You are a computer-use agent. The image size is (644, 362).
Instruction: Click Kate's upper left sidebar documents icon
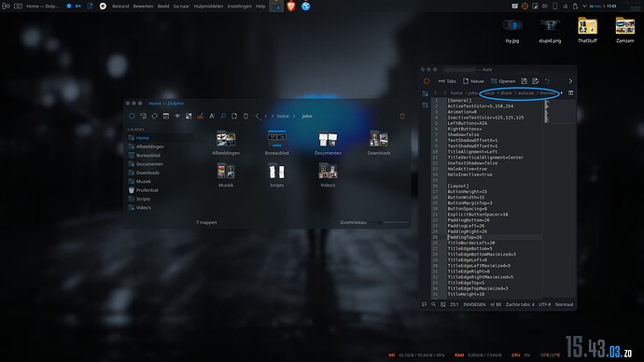425,94
